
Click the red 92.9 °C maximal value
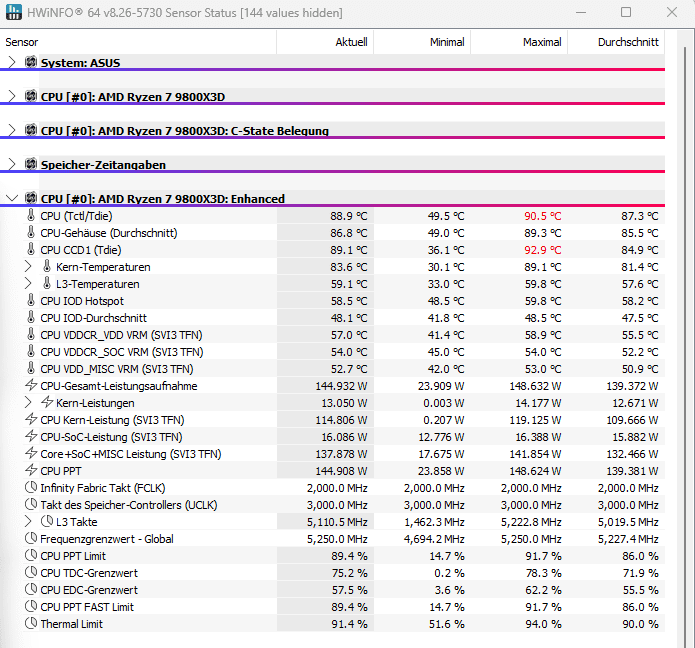coord(543,250)
